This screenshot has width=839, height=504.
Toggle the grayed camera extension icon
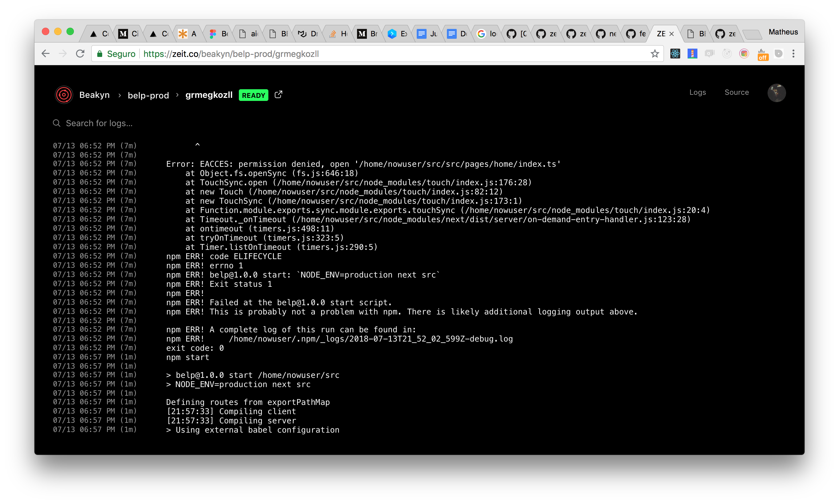point(710,53)
